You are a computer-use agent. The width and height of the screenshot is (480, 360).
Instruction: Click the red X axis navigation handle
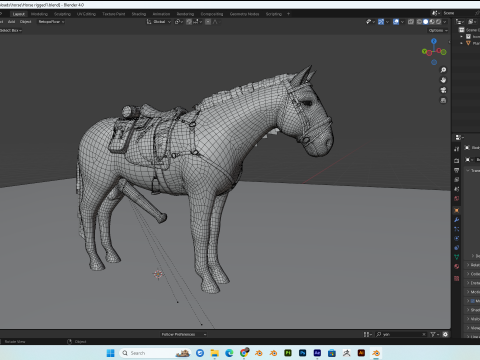(x=439, y=51)
